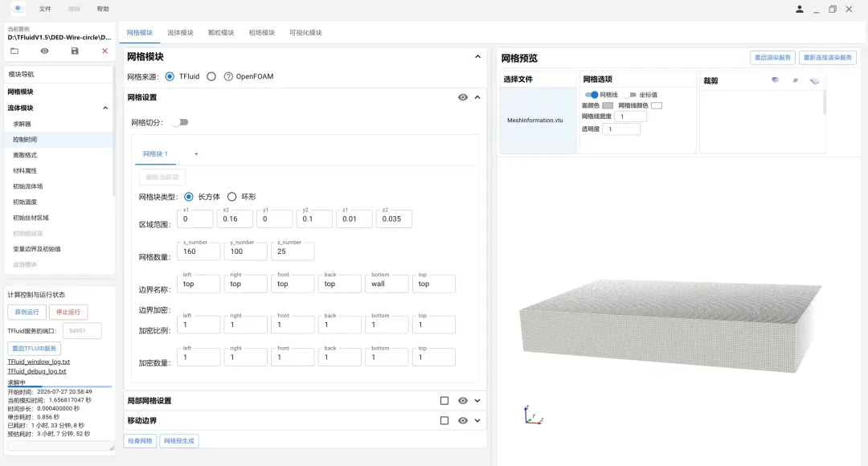Open case folder icon under current case path
The image size is (868, 466).
[14, 51]
